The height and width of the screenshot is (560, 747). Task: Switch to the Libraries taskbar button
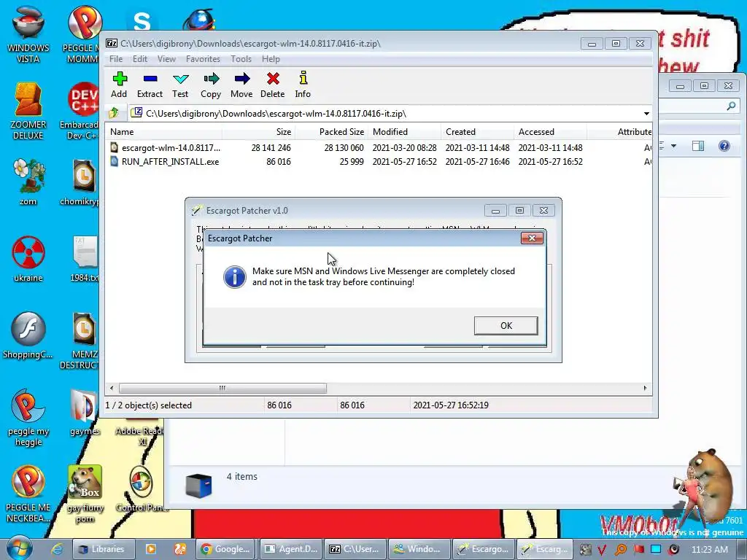click(104, 549)
